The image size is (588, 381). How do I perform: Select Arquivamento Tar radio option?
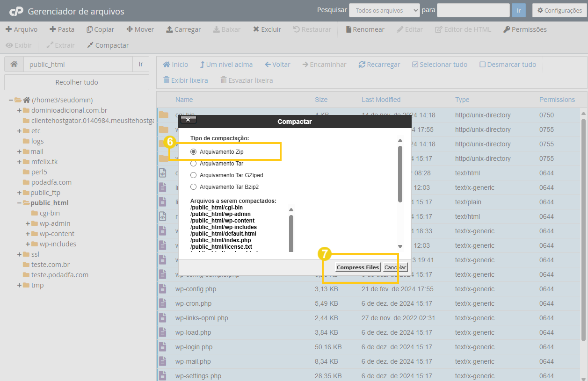tap(194, 164)
